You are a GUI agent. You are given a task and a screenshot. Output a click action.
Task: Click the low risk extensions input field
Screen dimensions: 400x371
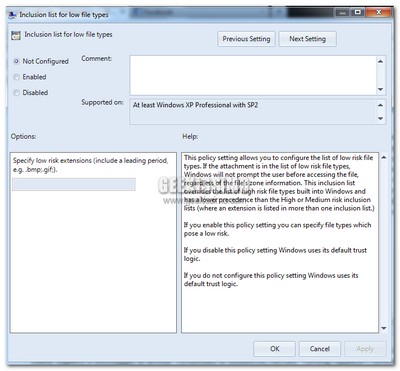tap(74, 184)
